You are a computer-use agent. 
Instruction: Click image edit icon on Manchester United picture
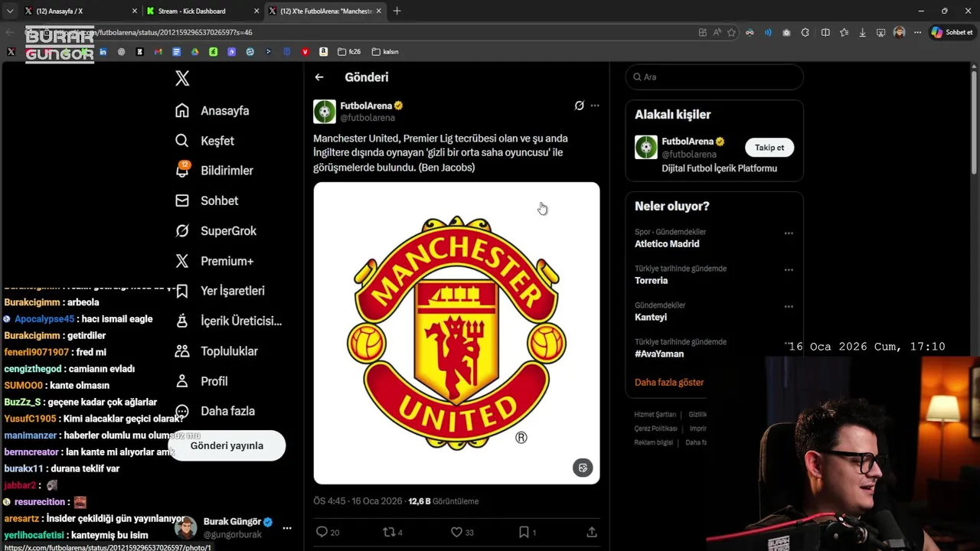(x=583, y=468)
